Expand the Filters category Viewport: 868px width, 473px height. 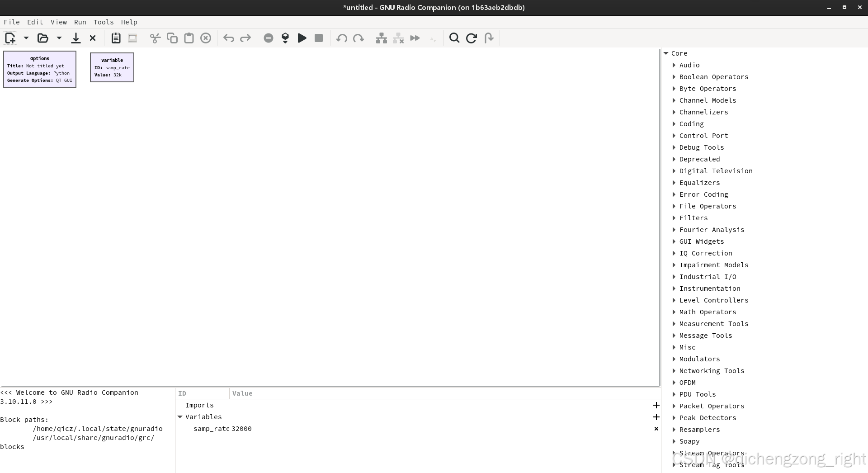674,218
